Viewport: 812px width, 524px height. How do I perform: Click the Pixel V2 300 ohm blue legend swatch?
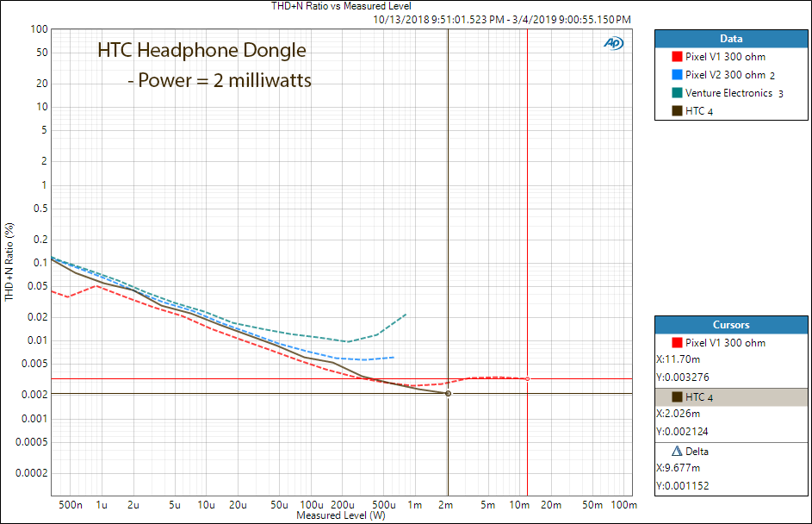coord(677,75)
